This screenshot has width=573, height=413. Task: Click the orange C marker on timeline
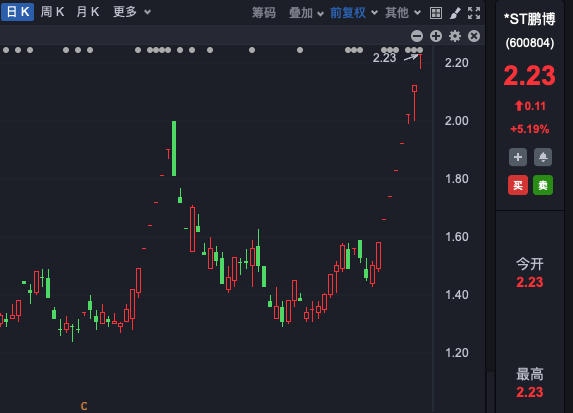[x=84, y=406]
